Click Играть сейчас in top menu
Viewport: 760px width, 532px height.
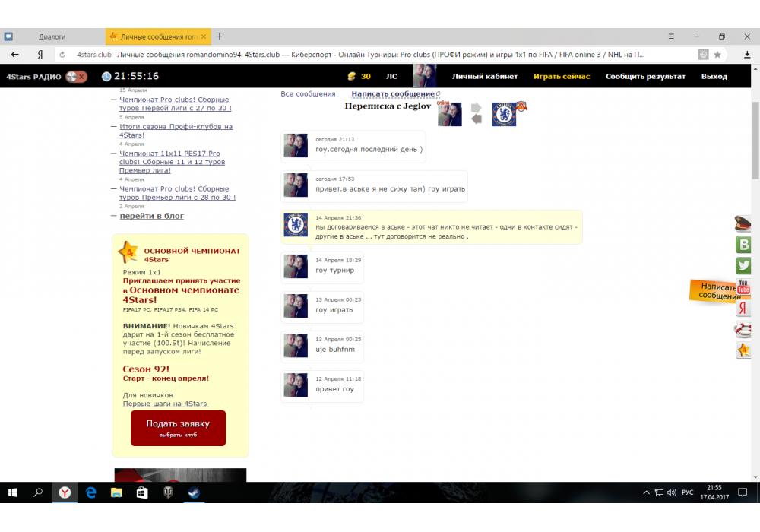[562, 76]
